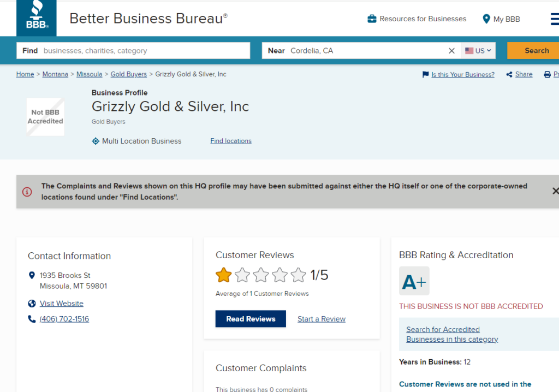Click the Start a Review link

pyautogui.click(x=322, y=319)
